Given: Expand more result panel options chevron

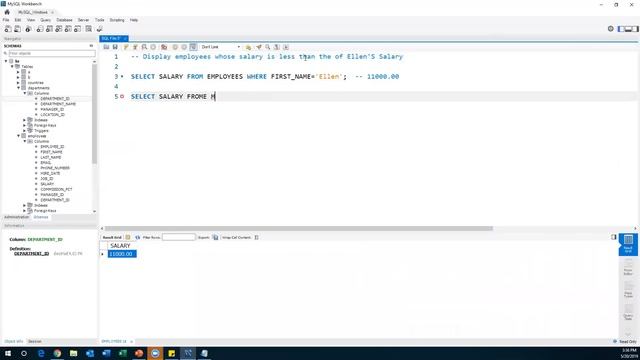Looking at the screenshot, I should pos(628,335).
